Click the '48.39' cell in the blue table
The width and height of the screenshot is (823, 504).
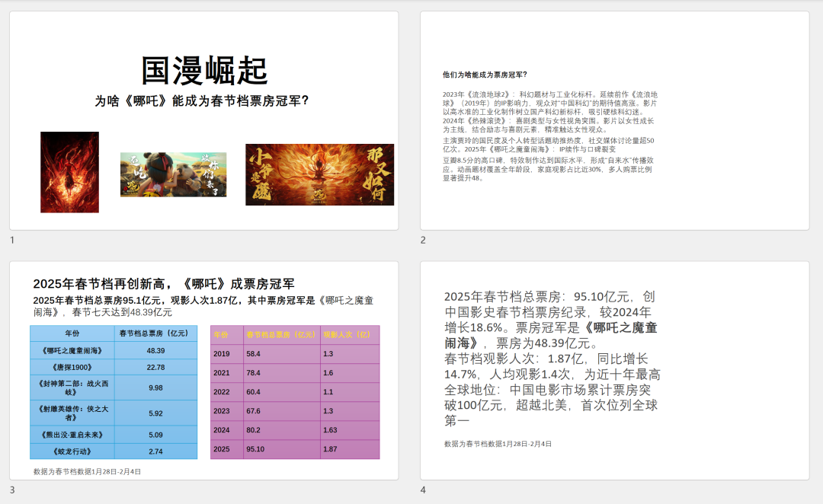(156, 351)
